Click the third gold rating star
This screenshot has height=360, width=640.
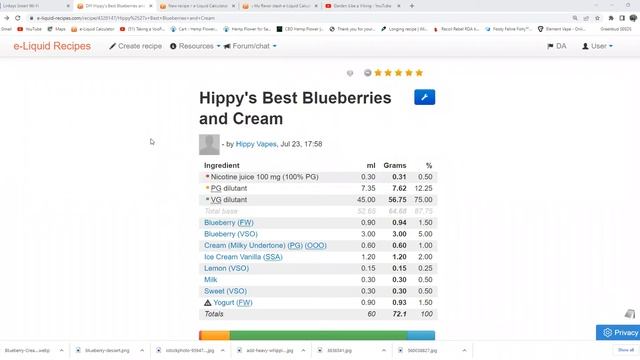[x=398, y=73]
